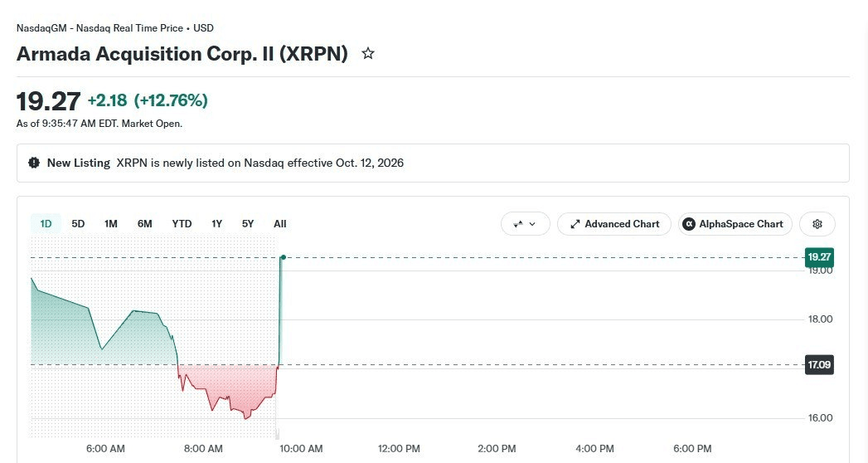Switch chart to 1Y range

pyautogui.click(x=216, y=224)
